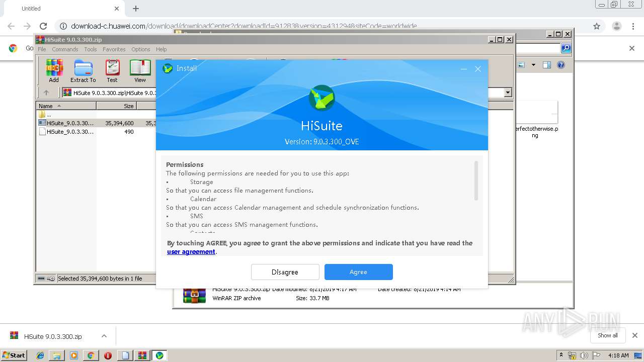Open Explorer view options dropdown arrow

coord(533,65)
